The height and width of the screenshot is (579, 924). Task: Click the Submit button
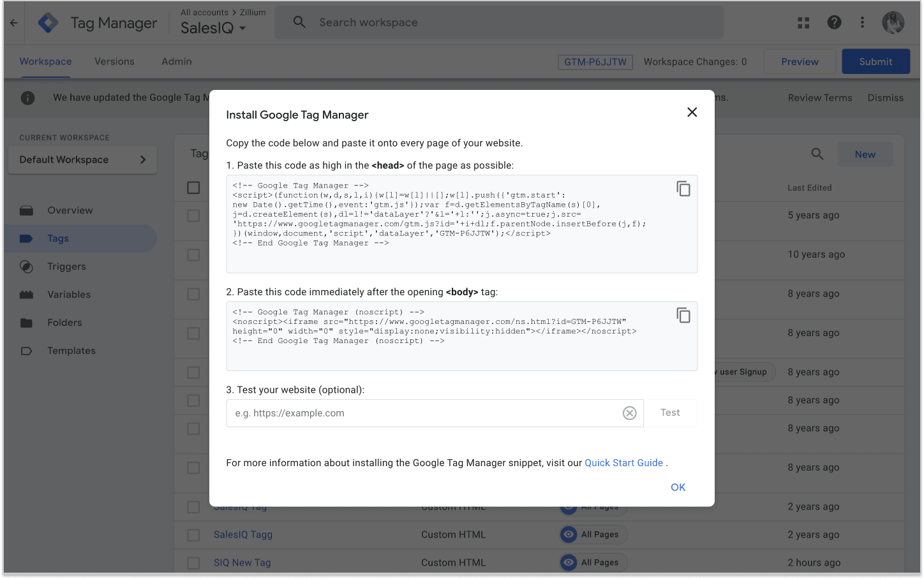[876, 61]
